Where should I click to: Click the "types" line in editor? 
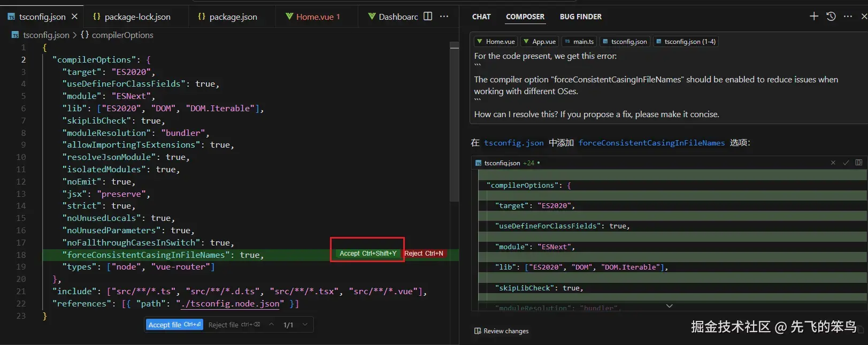coord(138,267)
